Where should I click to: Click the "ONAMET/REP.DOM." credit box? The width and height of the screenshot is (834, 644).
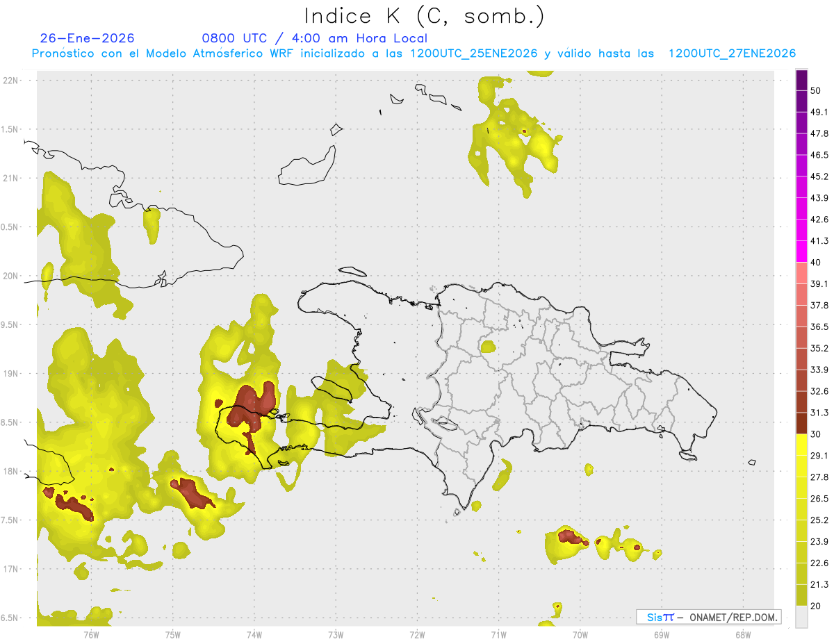pos(709,617)
